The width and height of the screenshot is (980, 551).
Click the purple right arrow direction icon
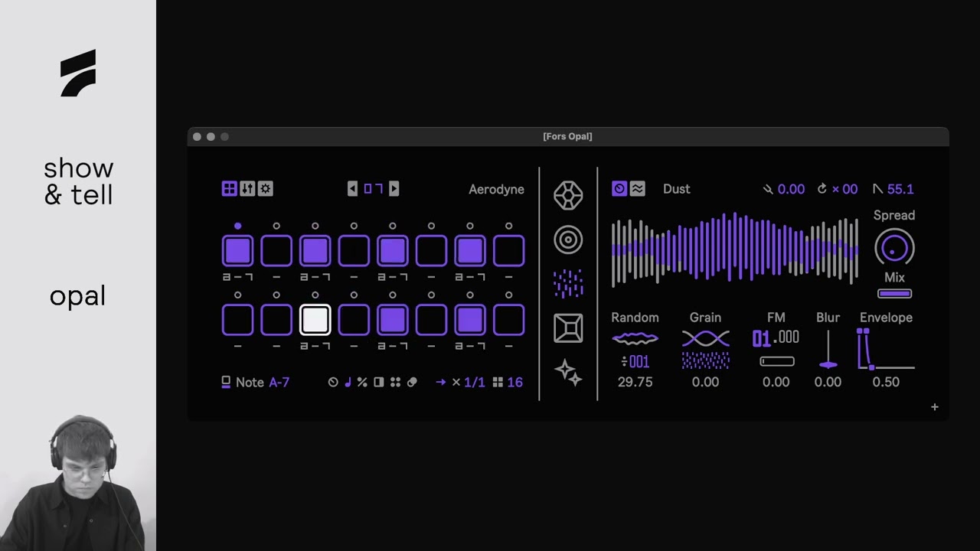(441, 382)
